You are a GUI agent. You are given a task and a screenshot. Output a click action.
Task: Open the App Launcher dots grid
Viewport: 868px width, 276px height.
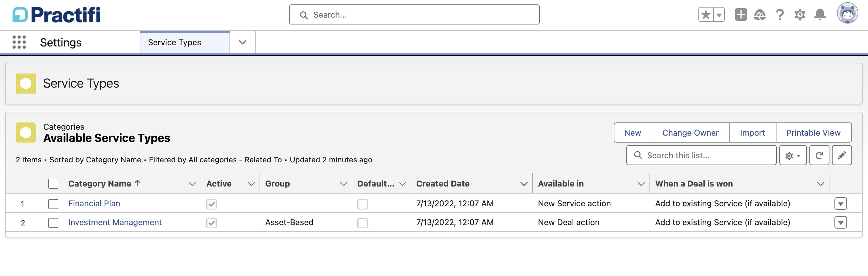click(x=19, y=42)
